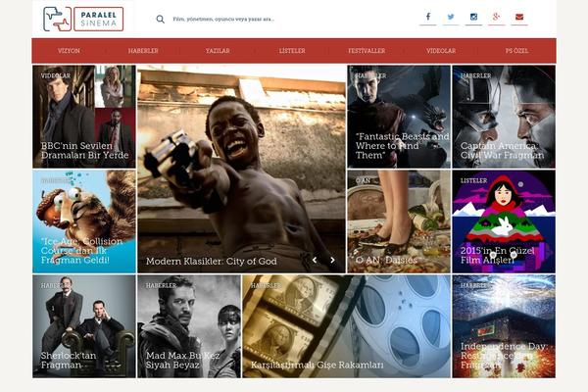Open the Vizyon menu item

coord(70,51)
